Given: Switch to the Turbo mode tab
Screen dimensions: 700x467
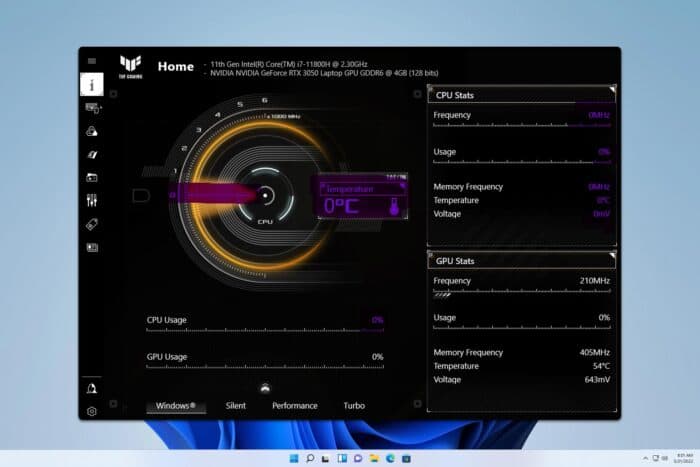Looking at the screenshot, I should (x=354, y=406).
